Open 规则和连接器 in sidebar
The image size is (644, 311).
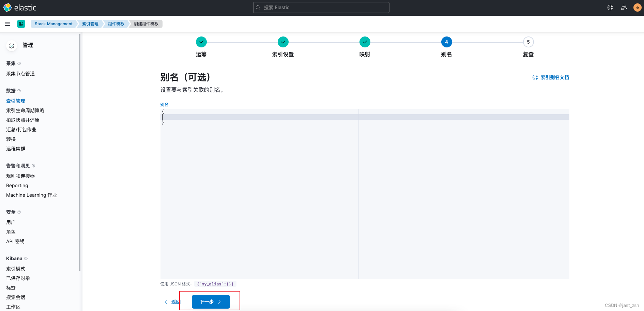point(20,176)
